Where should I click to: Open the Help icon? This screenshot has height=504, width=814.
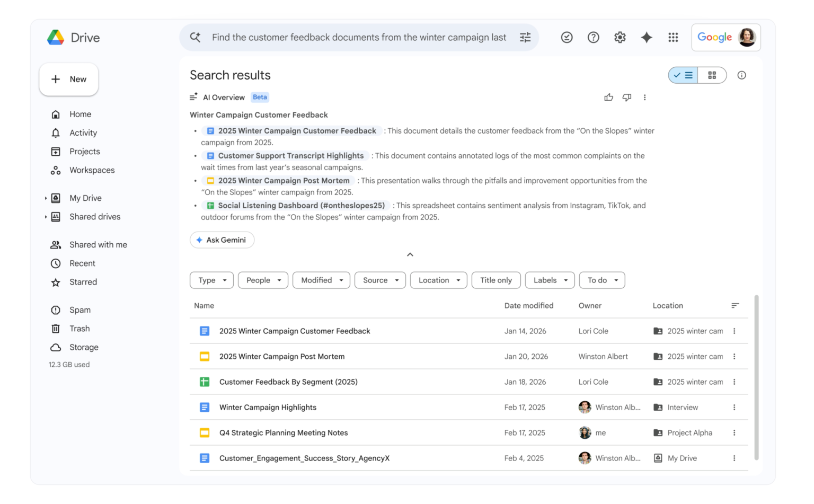(x=593, y=37)
